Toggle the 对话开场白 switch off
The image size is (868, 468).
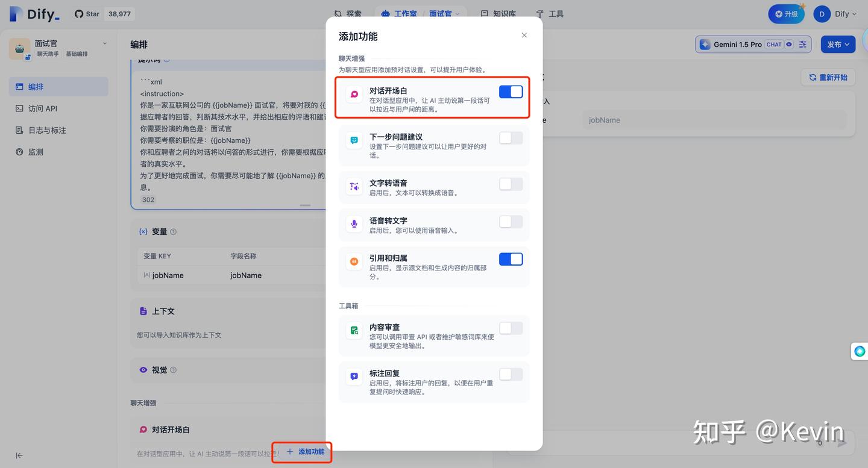coord(511,92)
